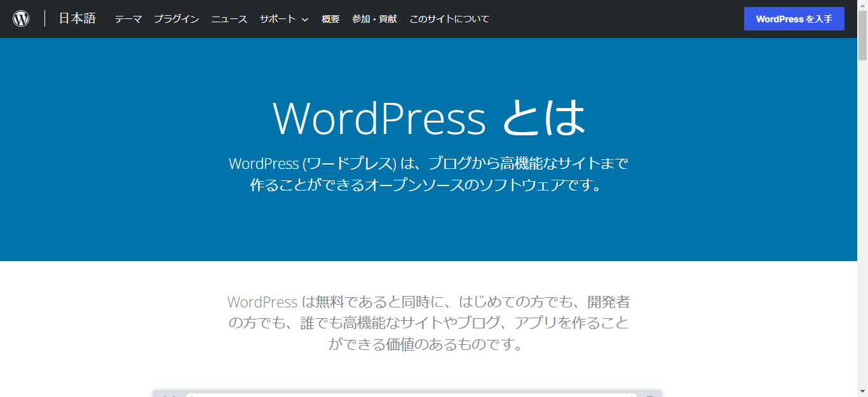The image size is (868, 397).
Task: Click the scrollbar down arrow
Action: [862, 391]
